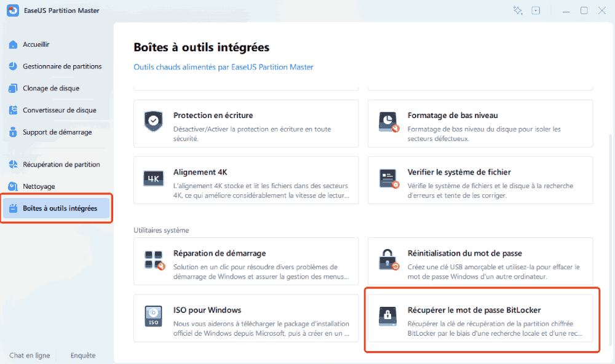Screen dimensions: 615x364
Task: Click the Verifier le système de fichier icon
Action: point(389,179)
